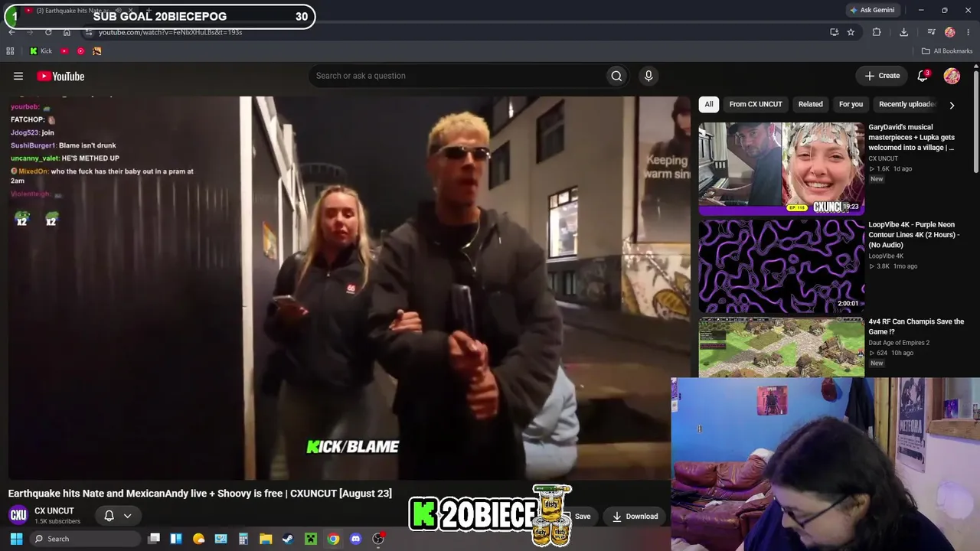Open Task View on the taskbar
This screenshot has width=980, height=551.
click(154, 539)
